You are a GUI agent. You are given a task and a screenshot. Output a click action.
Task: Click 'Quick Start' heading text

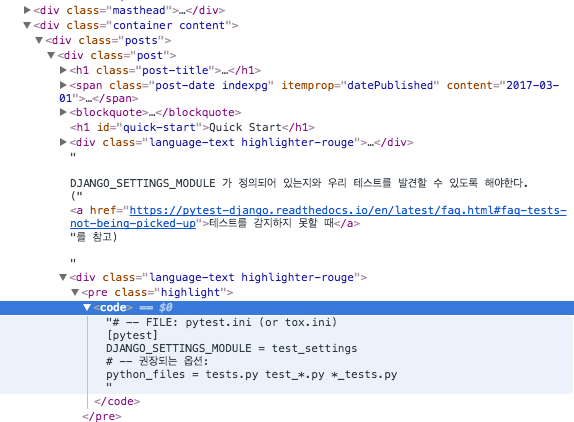(x=245, y=127)
